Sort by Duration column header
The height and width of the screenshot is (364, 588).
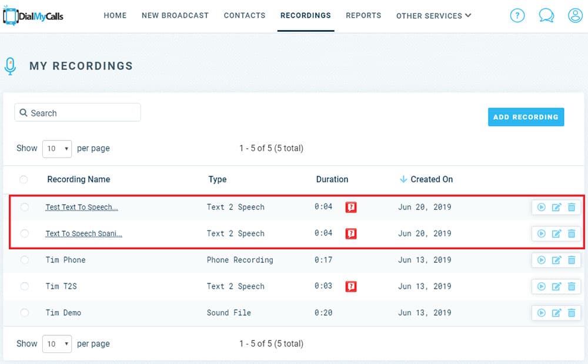coord(332,179)
